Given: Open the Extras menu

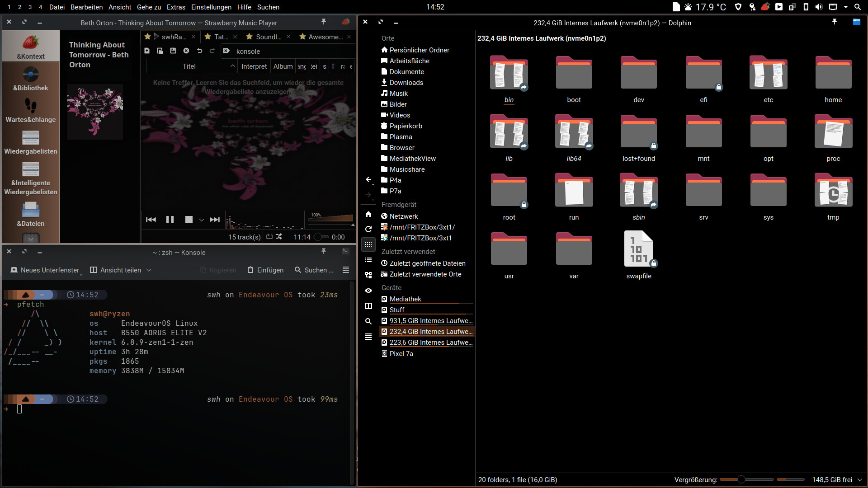Looking at the screenshot, I should [x=176, y=7].
